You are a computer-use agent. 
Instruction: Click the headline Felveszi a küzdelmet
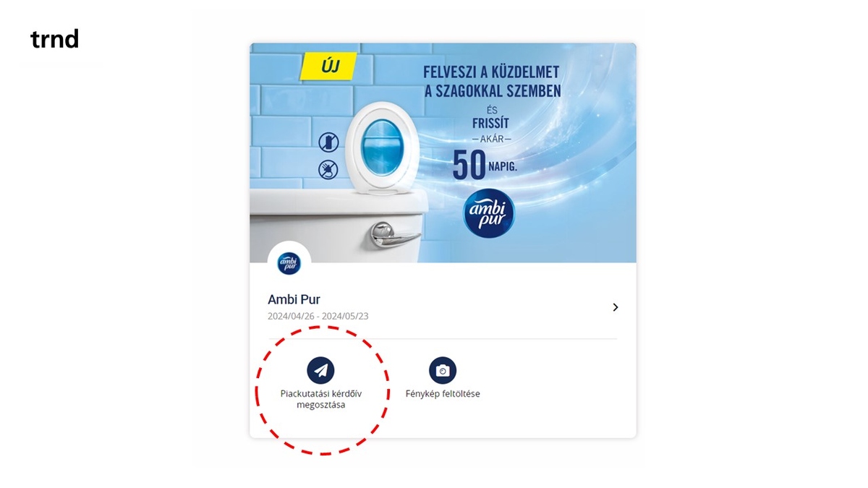tap(491, 72)
